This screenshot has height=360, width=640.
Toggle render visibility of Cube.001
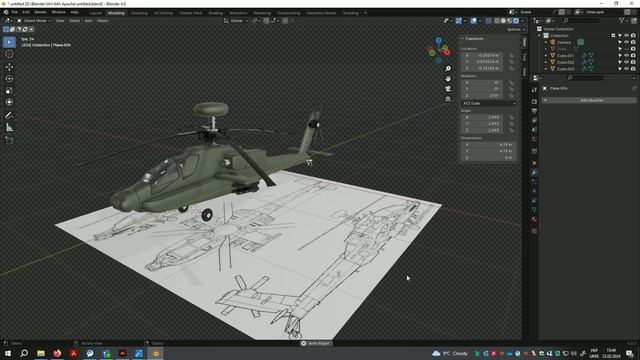(x=633, y=56)
